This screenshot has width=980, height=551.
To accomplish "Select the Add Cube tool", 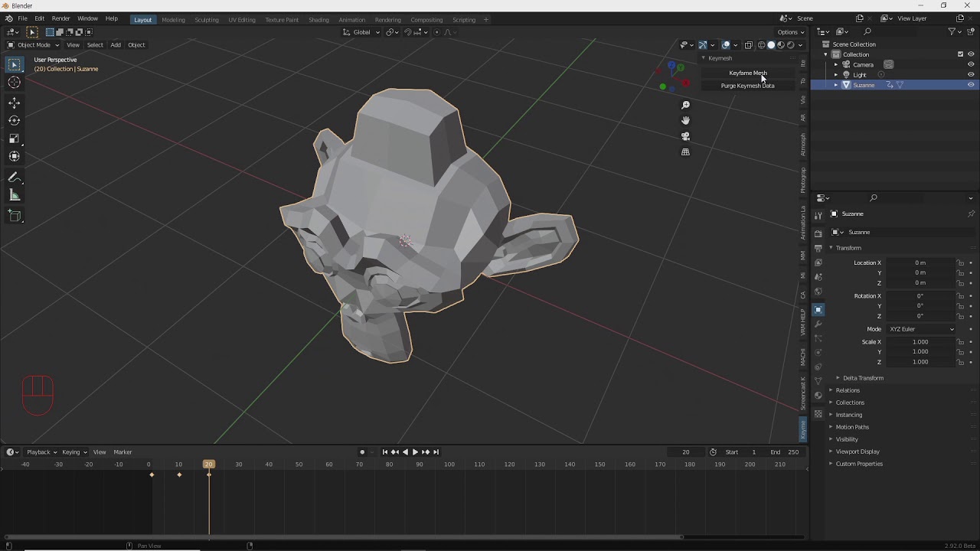I will [x=14, y=216].
